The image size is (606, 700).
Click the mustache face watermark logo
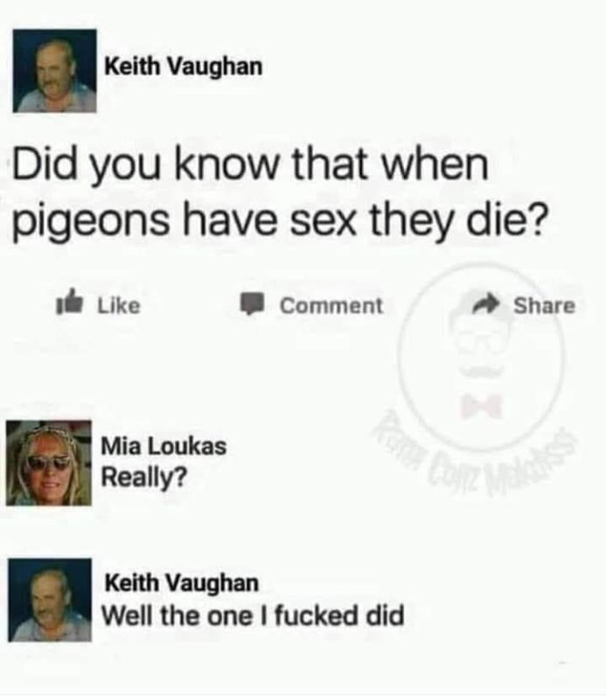pos(481,357)
